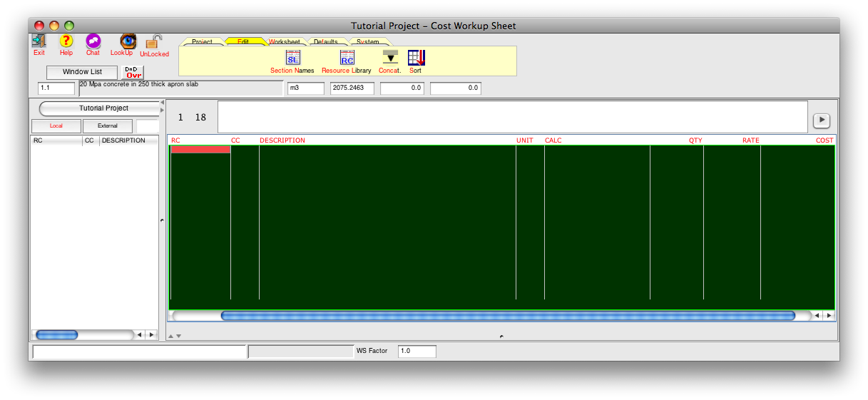868x400 pixels.
Task: Click the resource list scrollbar right arrow
Action: (150, 334)
